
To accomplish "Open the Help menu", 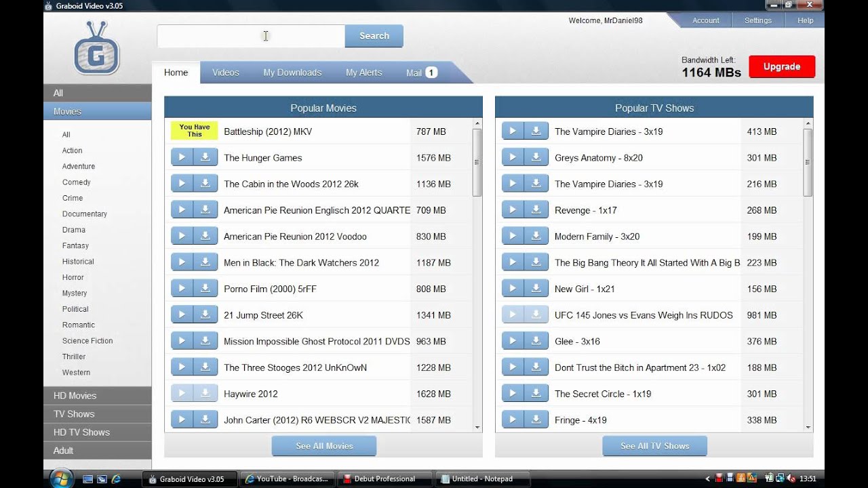I will 805,20.
